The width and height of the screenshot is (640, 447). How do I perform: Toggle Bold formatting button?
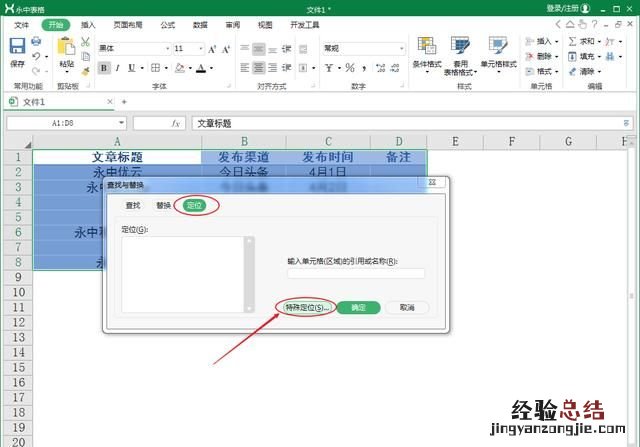[104, 68]
